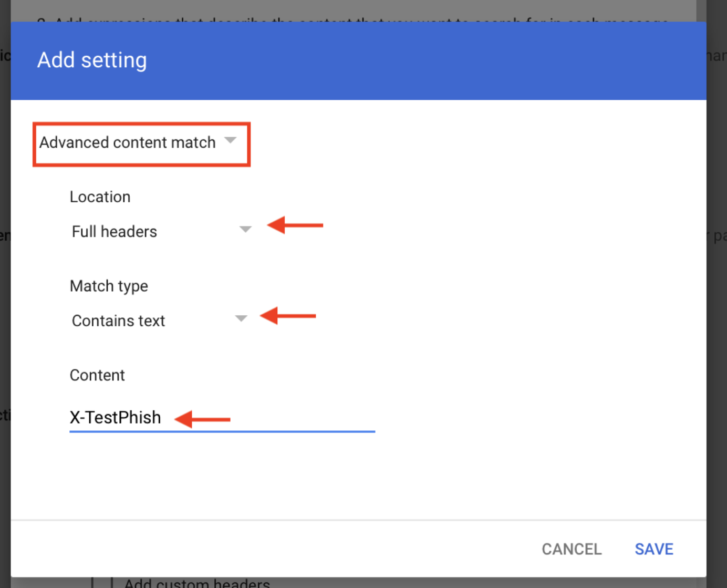The image size is (727, 588).
Task: Click the Add setting dialog header
Action: pos(91,60)
